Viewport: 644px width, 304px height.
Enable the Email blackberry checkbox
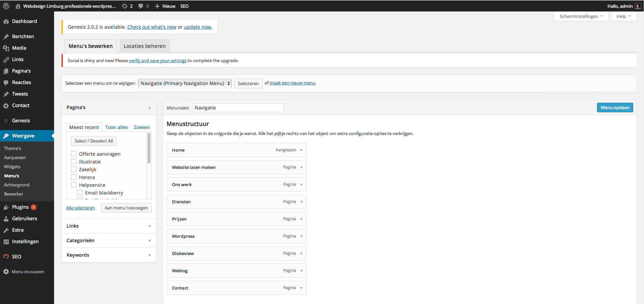(80, 193)
